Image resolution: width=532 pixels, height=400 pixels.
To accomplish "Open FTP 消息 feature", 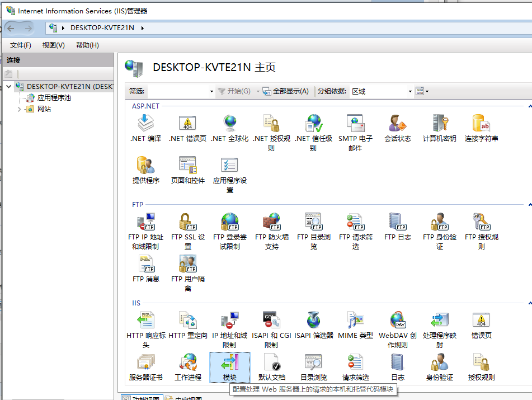I will [x=146, y=269].
